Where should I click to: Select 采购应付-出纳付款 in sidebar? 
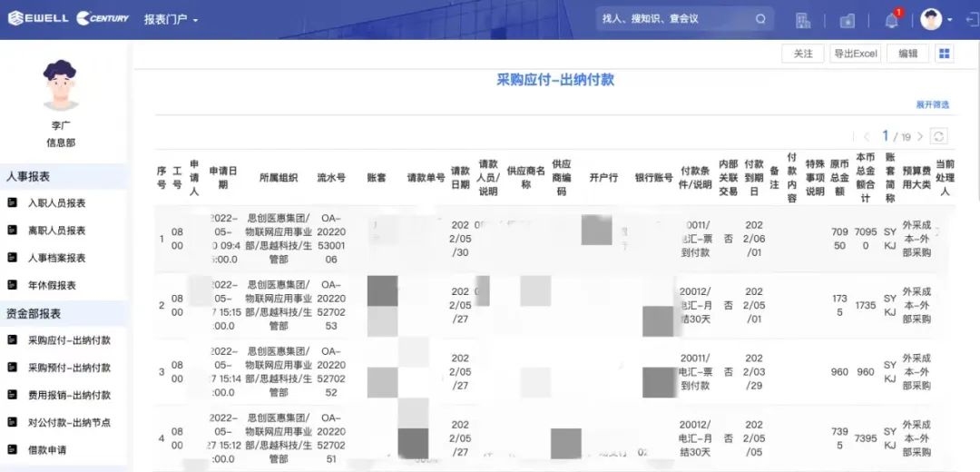[69, 340]
